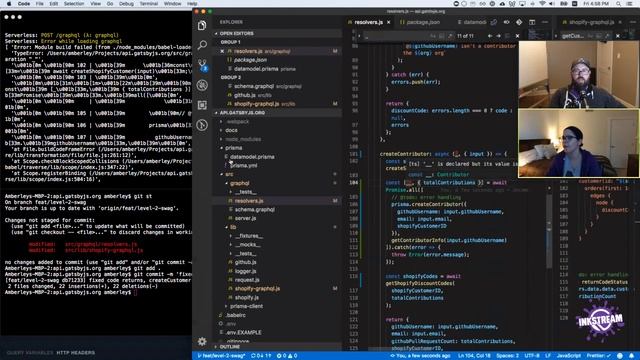
Task: Click the GitLens diamond icon in editor toolbar
Action: click(519, 22)
